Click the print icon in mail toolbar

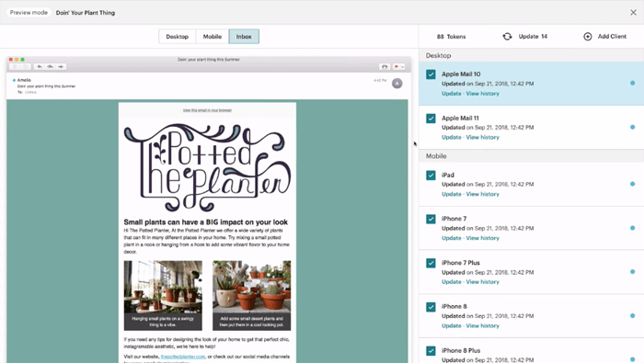[385, 66]
